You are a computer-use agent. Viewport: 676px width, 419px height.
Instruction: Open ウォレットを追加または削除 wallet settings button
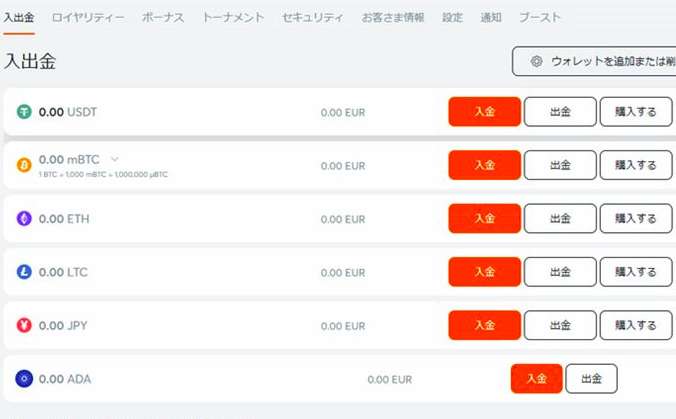(x=594, y=61)
